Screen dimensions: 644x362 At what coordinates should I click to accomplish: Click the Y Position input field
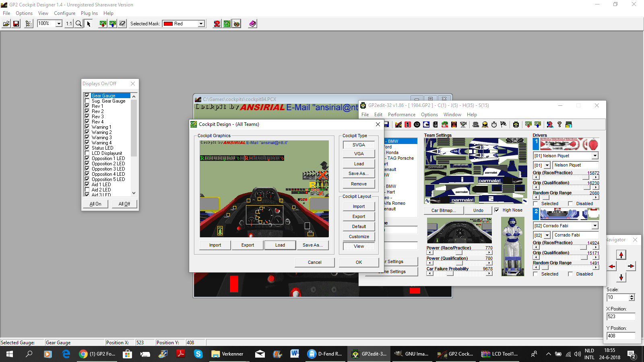(620, 336)
